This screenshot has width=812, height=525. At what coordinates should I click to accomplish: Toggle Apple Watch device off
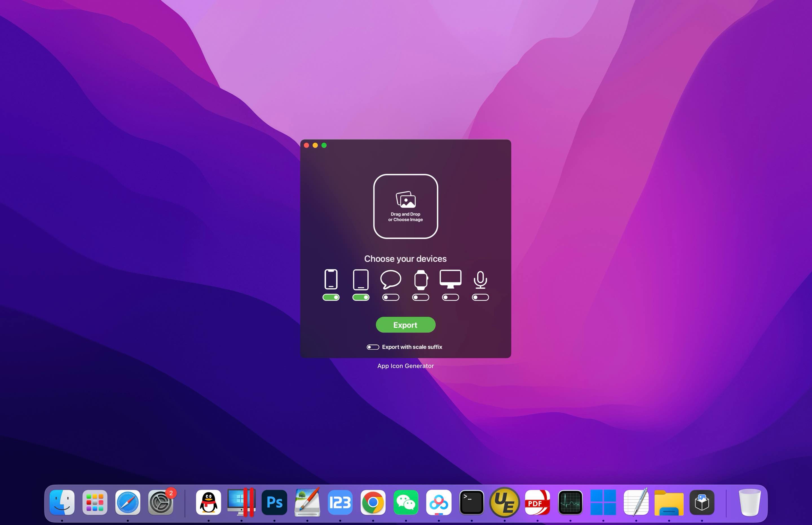pyautogui.click(x=420, y=297)
